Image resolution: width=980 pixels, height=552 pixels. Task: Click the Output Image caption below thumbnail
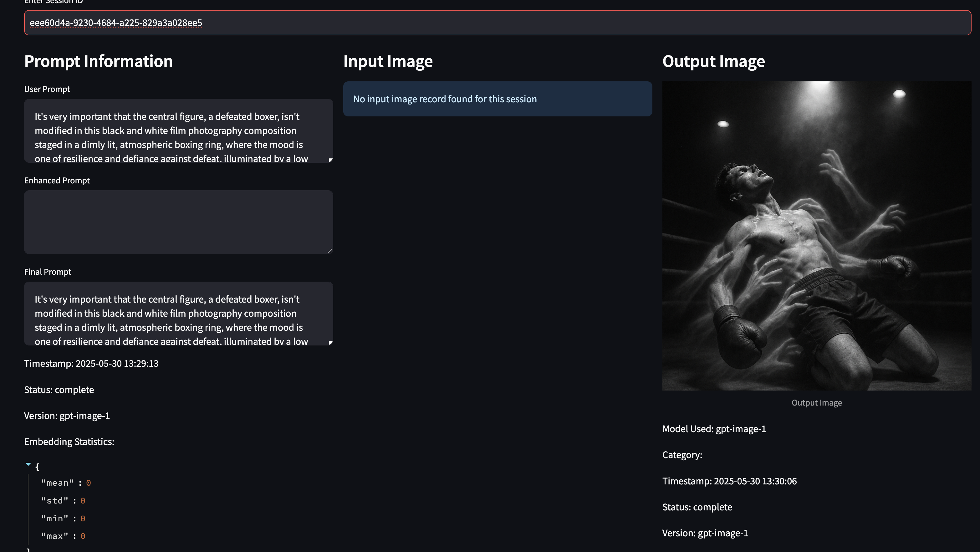coord(816,402)
